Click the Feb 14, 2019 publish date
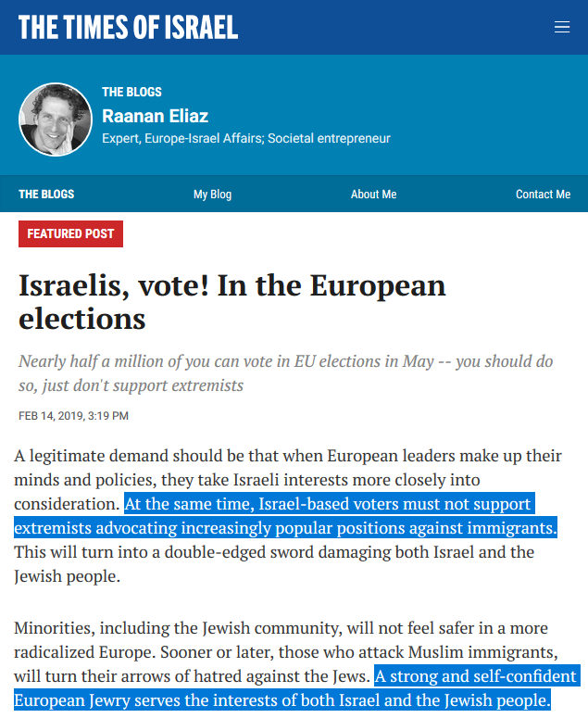This screenshot has height=718, width=588. pyautogui.click(x=73, y=416)
